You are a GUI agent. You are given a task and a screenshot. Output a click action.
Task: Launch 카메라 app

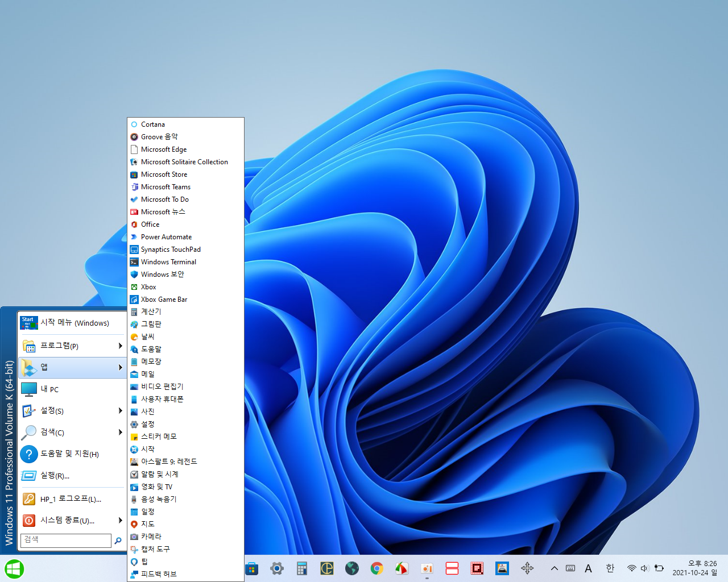pos(185,537)
